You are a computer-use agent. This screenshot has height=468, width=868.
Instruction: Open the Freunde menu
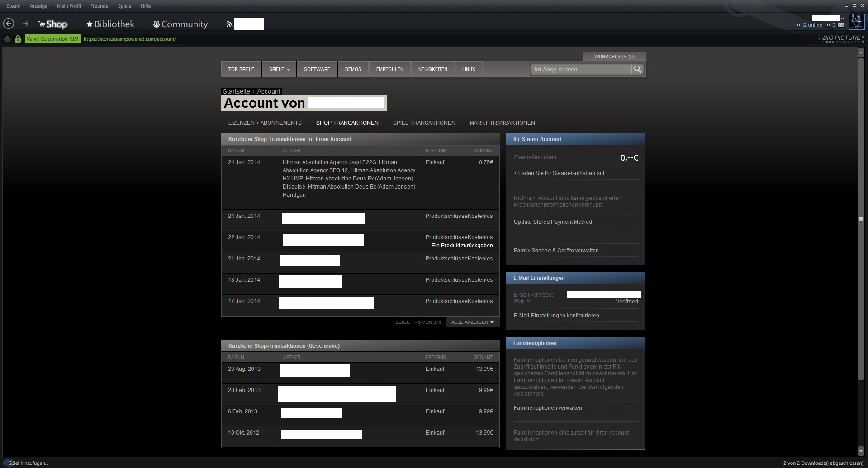click(x=99, y=6)
